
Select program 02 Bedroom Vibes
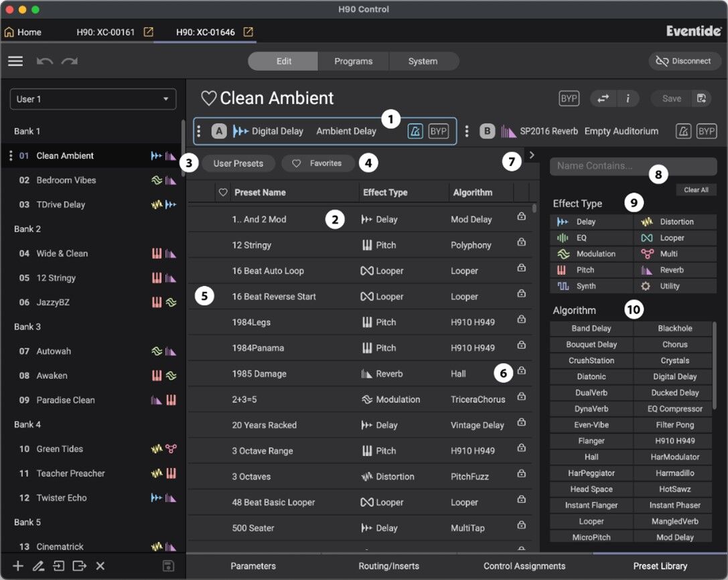point(93,181)
